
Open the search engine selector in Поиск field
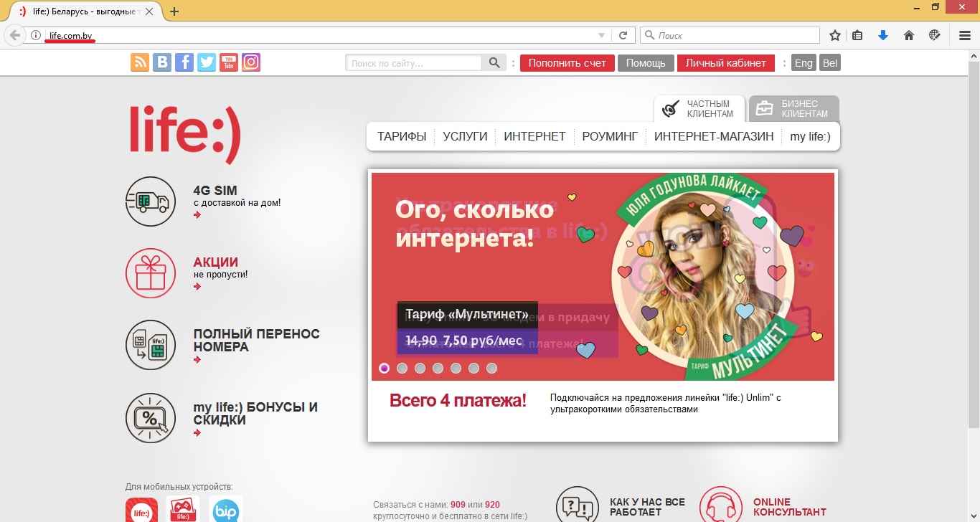click(648, 34)
